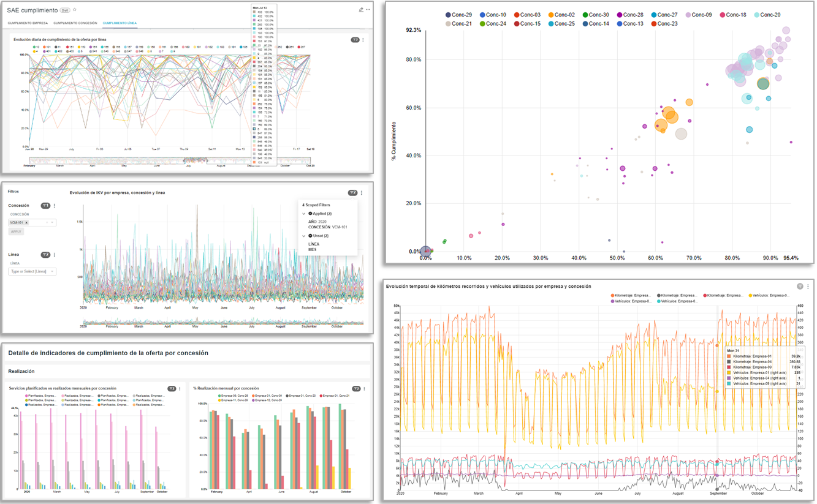This screenshot has width=817, height=504.
Task: Toggle Conc-29 series in scatter legend
Action: click(x=459, y=14)
